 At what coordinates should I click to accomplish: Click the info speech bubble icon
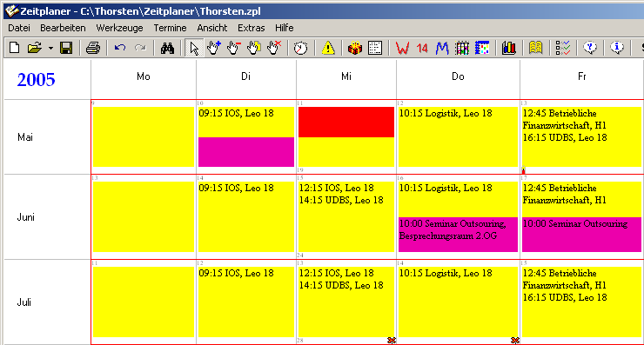pos(616,48)
